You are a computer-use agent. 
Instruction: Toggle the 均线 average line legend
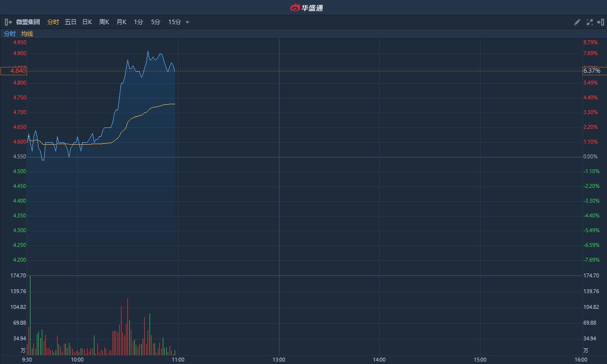(27, 34)
